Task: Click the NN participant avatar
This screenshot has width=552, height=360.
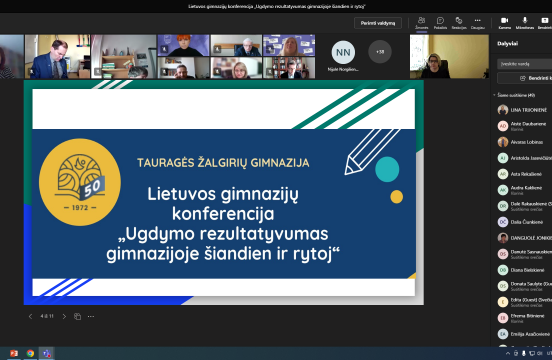Action: [343, 52]
